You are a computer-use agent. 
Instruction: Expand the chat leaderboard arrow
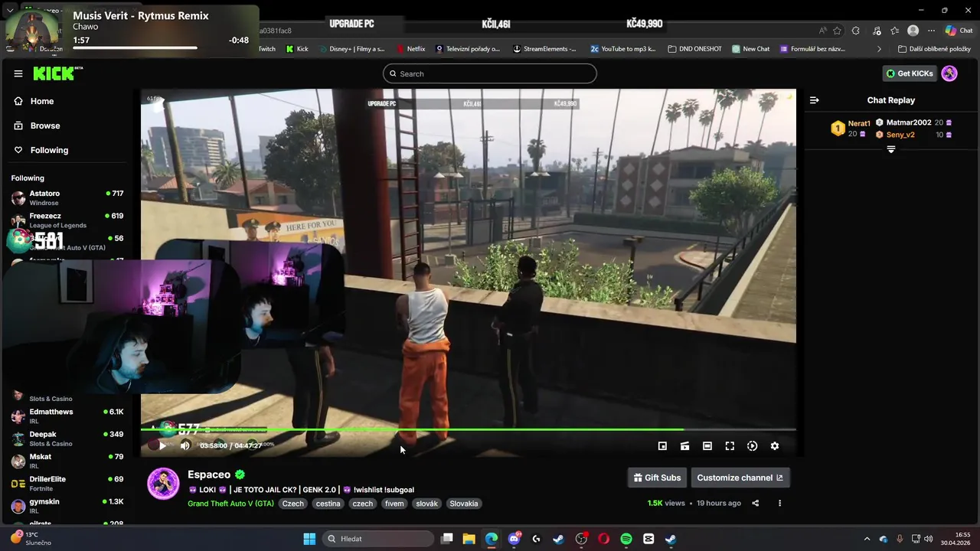coord(891,149)
